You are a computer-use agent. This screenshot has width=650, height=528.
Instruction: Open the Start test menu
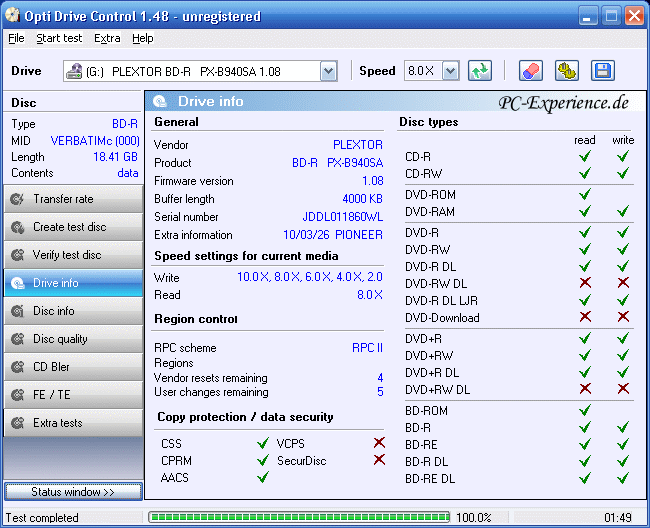pyautogui.click(x=59, y=38)
